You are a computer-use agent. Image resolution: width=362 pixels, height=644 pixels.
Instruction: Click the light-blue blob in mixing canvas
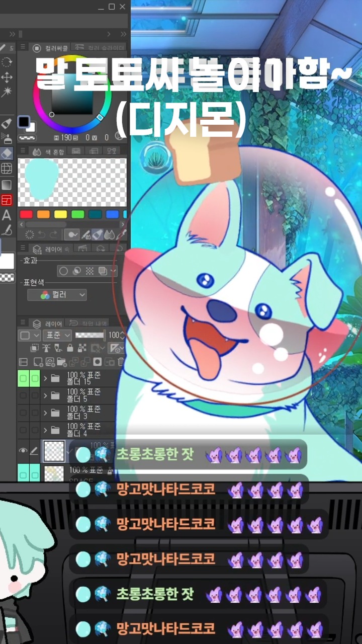pos(42,179)
